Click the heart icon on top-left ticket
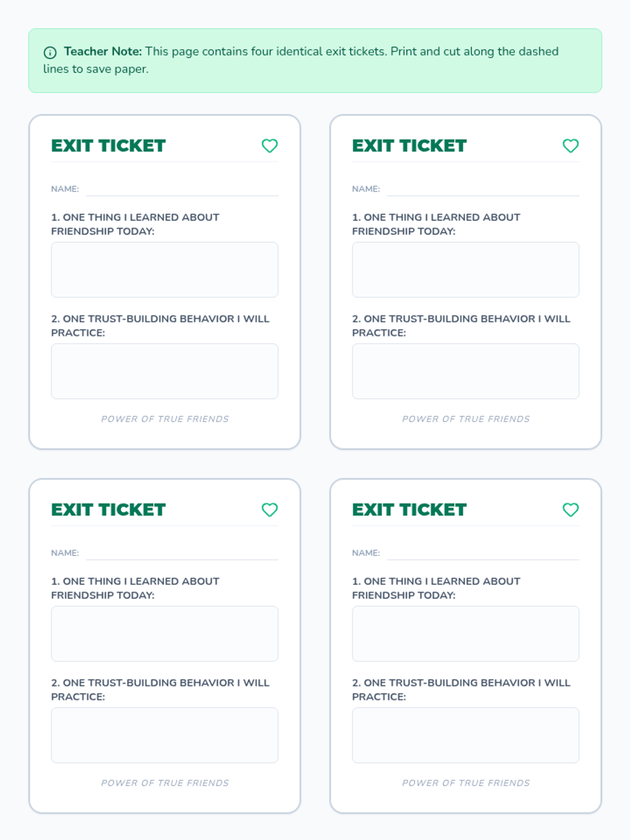The width and height of the screenshot is (630, 840). [269, 145]
